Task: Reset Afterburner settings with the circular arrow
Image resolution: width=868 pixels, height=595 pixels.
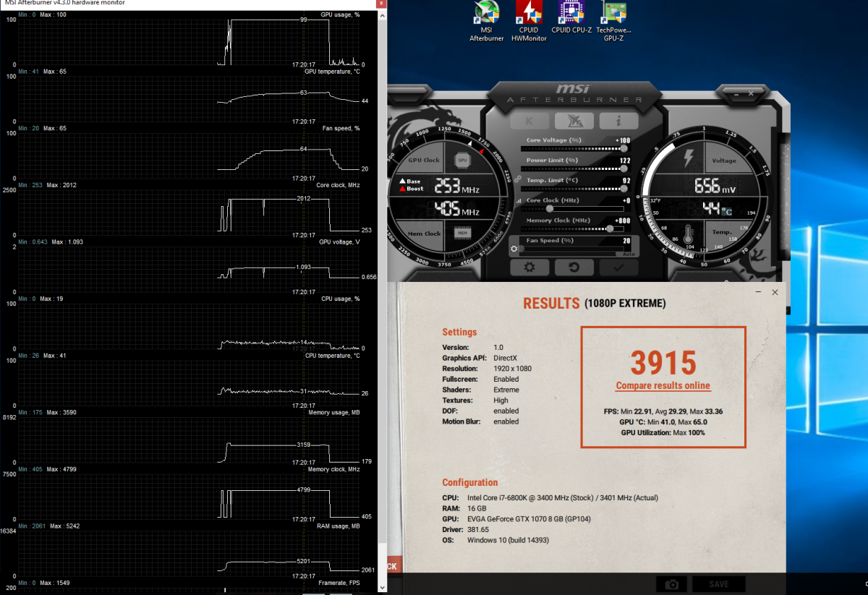Action: point(574,267)
